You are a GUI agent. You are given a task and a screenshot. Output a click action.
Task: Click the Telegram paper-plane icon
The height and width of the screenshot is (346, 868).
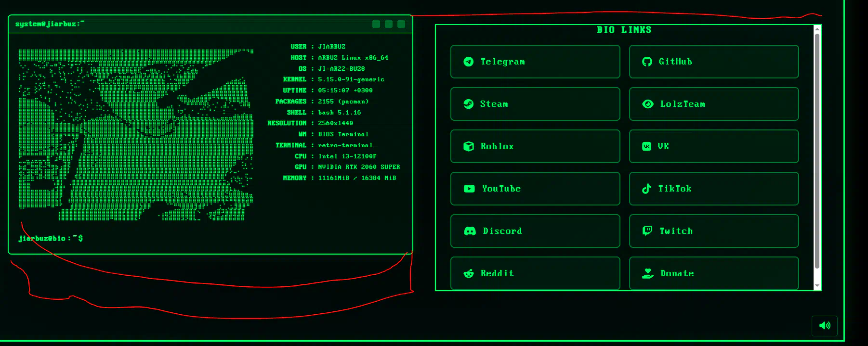468,62
